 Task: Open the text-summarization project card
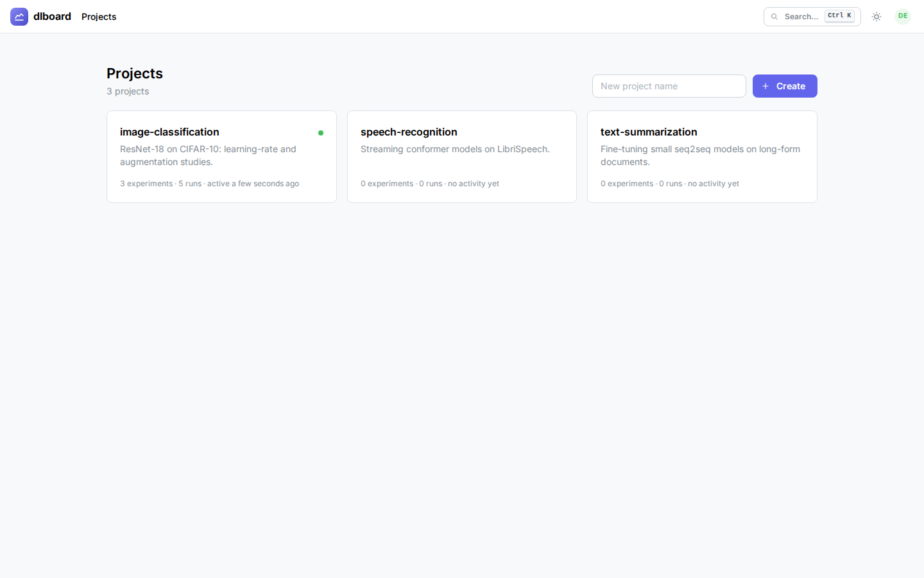coord(702,157)
